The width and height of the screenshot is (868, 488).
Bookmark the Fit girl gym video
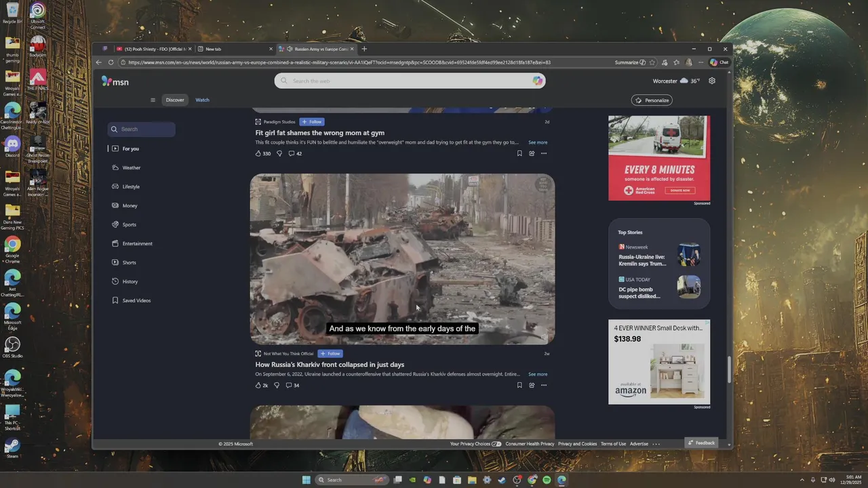click(x=519, y=153)
